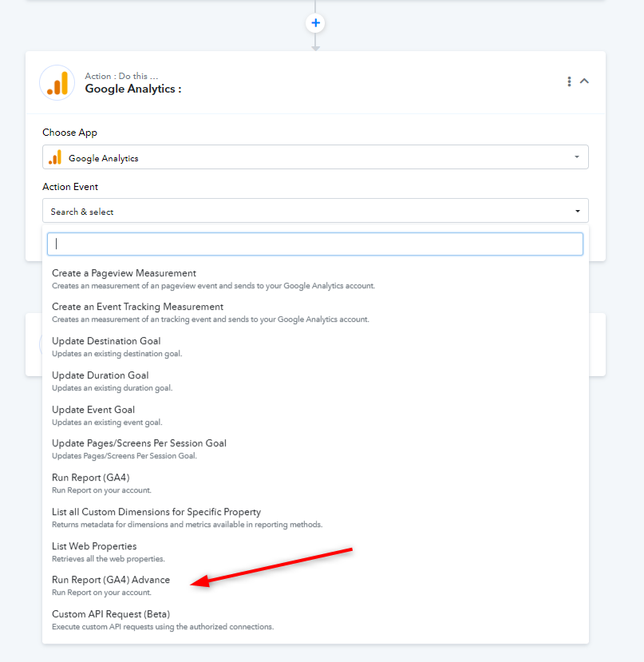Viewport: 644px width, 662px height.
Task: Open the three-dot options menu
Action: (x=569, y=81)
